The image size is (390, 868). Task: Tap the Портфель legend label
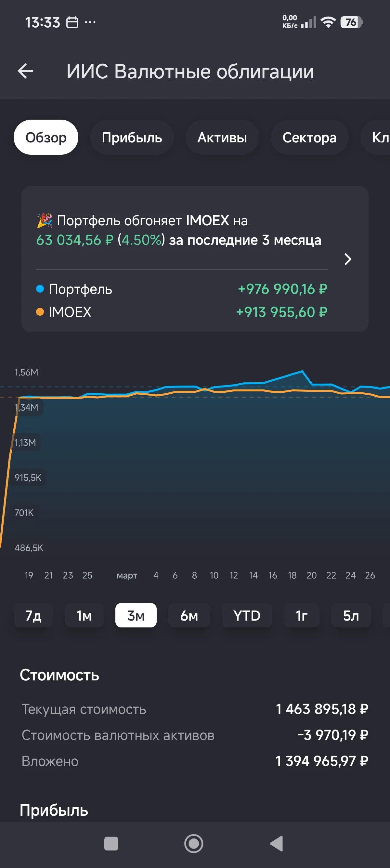[x=81, y=289]
